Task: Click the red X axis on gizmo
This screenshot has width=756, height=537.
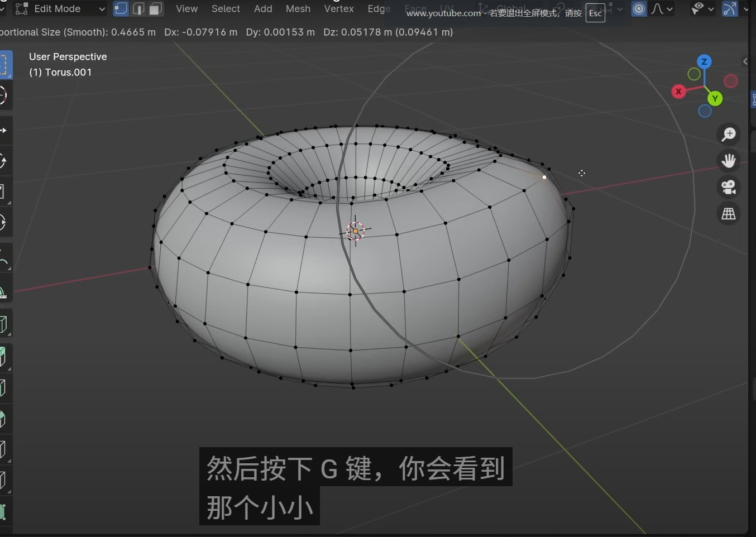Action: coord(678,92)
